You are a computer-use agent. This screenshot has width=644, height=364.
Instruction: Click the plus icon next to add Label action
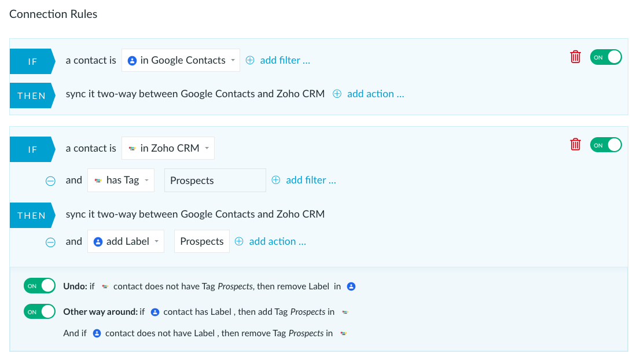click(239, 241)
